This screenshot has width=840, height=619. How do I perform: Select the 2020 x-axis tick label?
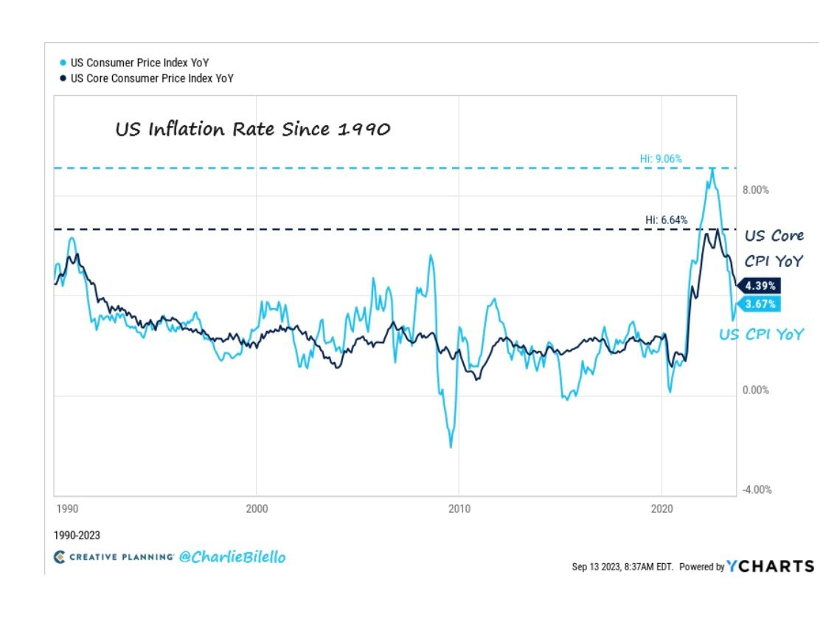[x=662, y=508]
